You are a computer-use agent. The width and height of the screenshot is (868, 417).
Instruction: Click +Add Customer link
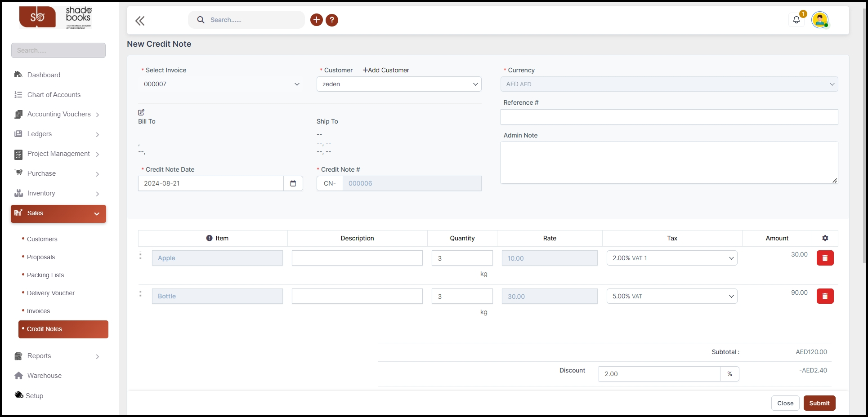pyautogui.click(x=386, y=70)
